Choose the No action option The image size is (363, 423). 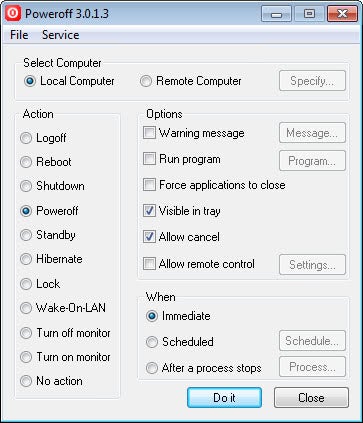click(x=51, y=381)
